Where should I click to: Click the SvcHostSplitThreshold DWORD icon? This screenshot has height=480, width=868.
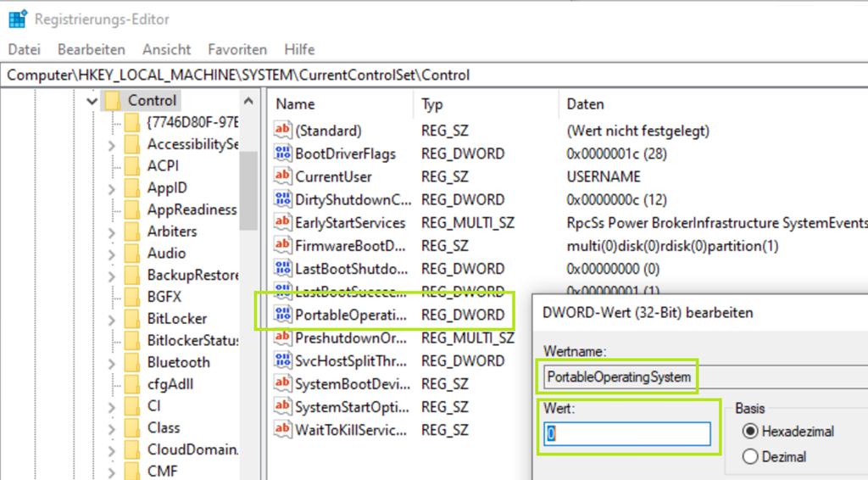click(x=282, y=360)
